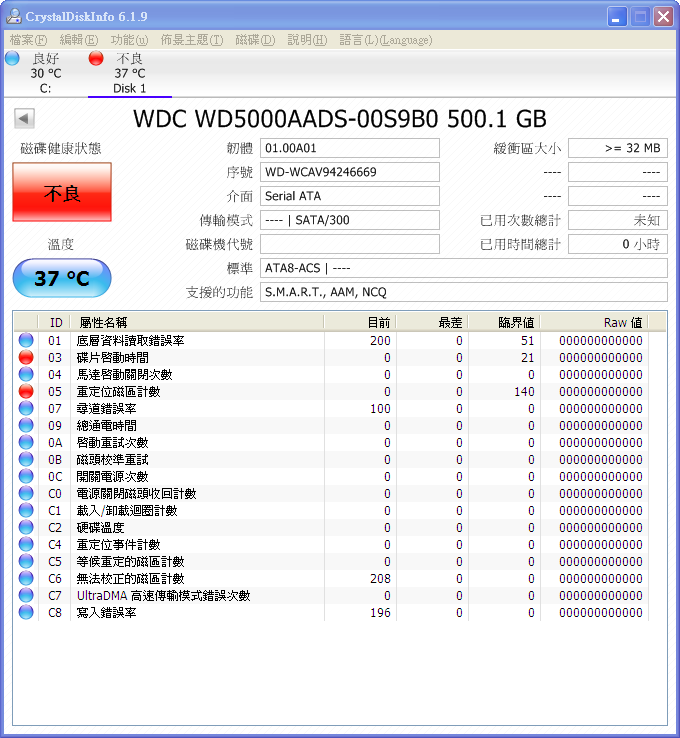Click the blue status icon for ID 01
Image resolution: width=680 pixels, height=738 pixels.
point(26,340)
